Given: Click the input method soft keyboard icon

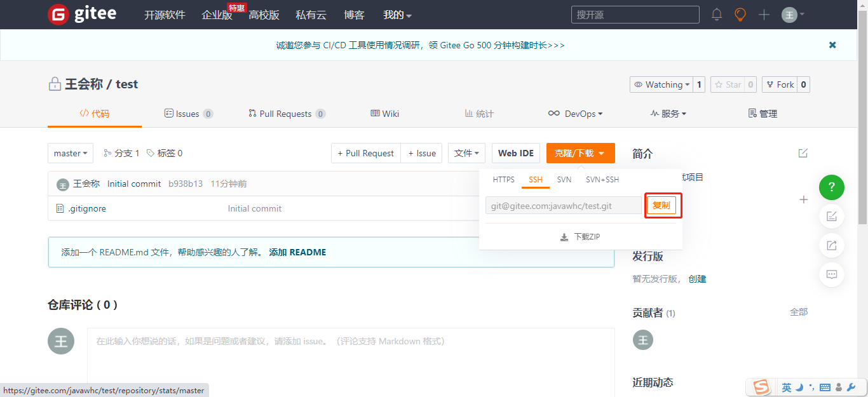Looking at the screenshot, I should (x=825, y=387).
